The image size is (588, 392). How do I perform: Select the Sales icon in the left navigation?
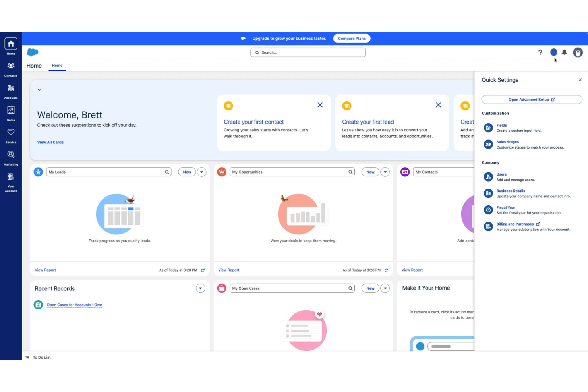(10, 112)
